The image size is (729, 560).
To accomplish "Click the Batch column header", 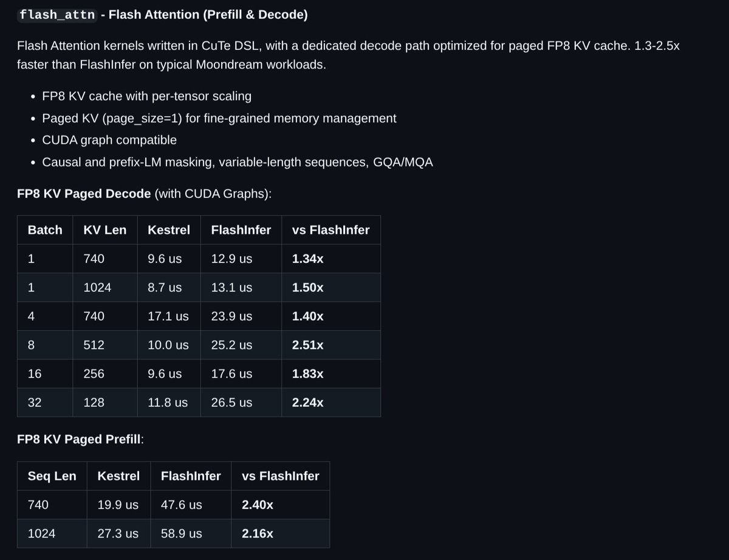I will coord(45,230).
